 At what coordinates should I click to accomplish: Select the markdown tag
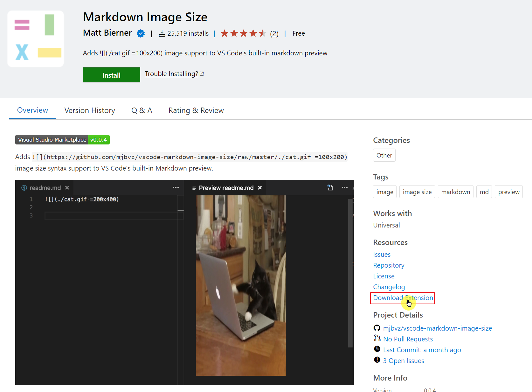pyautogui.click(x=455, y=192)
